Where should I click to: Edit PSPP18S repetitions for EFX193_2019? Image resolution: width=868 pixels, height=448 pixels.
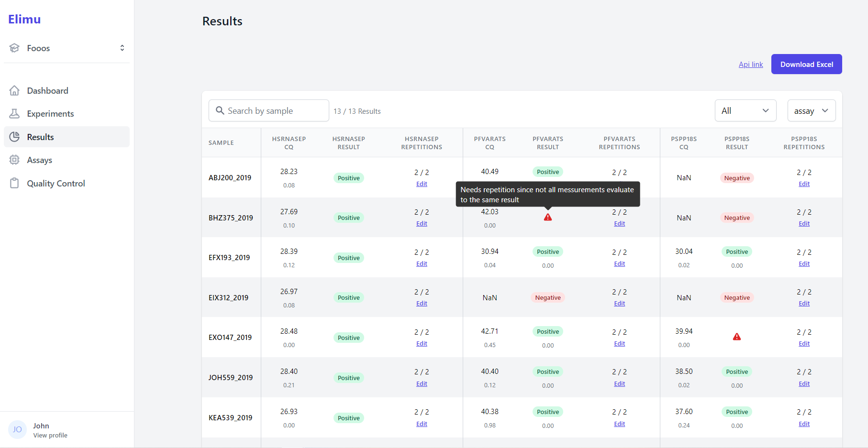804,264
